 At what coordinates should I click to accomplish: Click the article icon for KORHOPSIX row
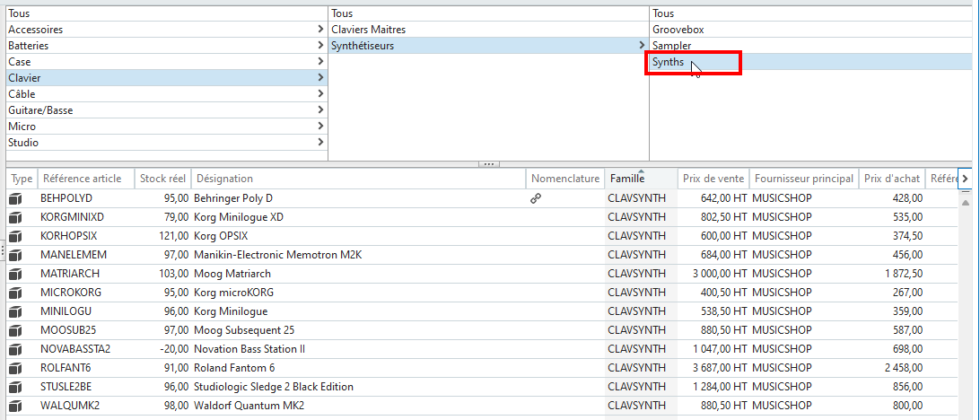15,236
